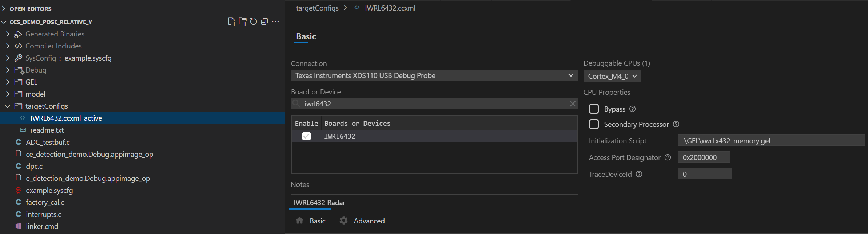Expand the Compiler Includes node

click(x=8, y=46)
